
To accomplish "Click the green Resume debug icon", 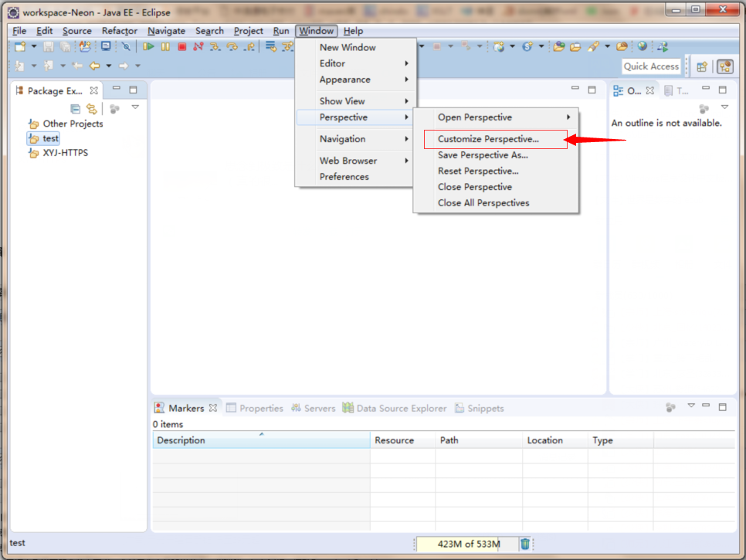I will click(x=148, y=46).
